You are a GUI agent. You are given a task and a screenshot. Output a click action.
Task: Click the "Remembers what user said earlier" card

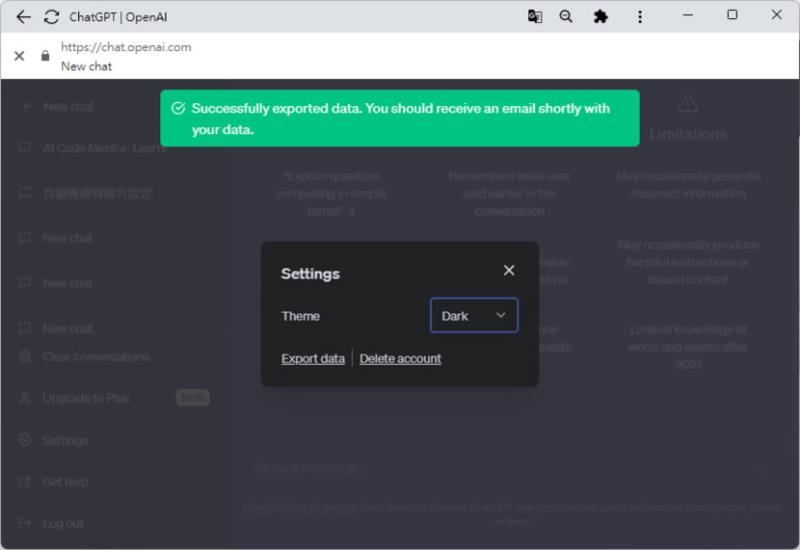[x=509, y=193]
